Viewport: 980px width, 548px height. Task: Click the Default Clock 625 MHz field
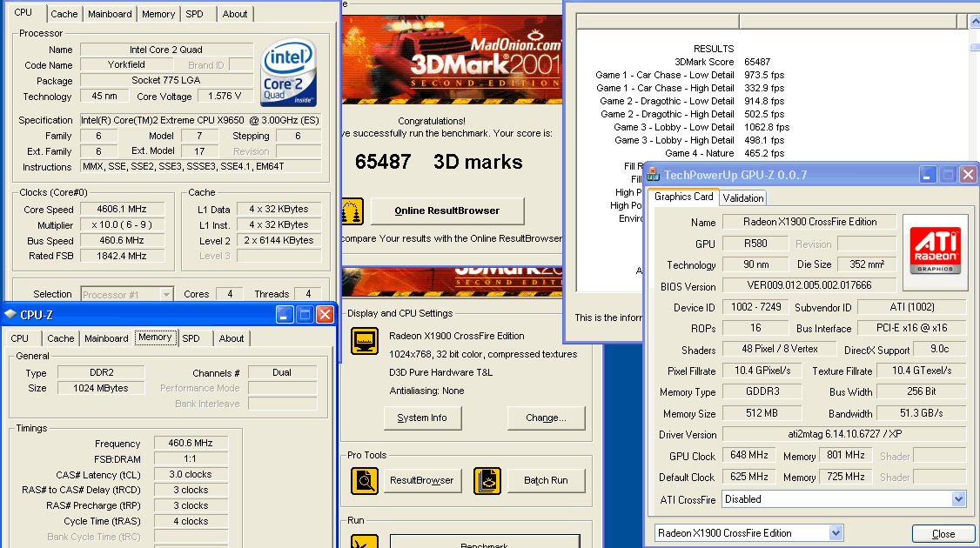coord(748,477)
